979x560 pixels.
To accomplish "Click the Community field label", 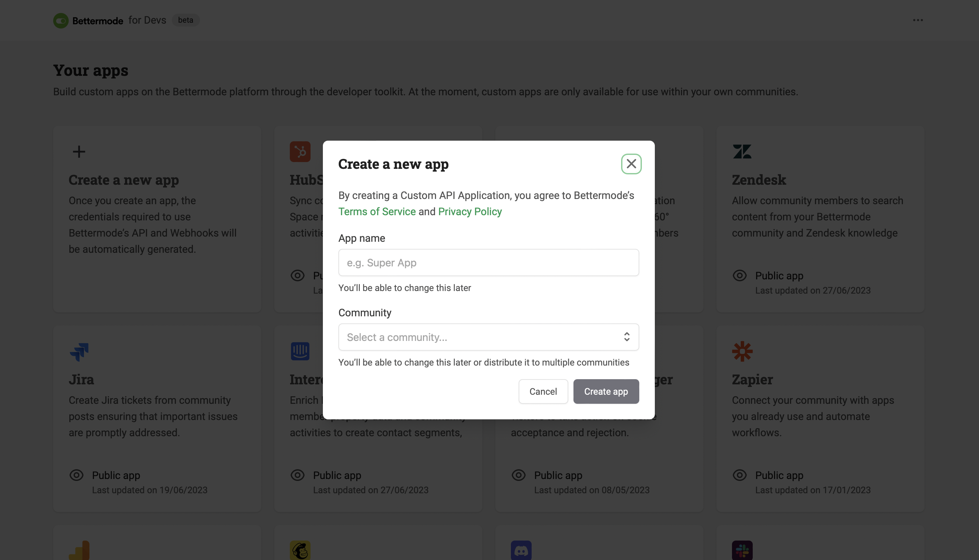I will click(365, 313).
